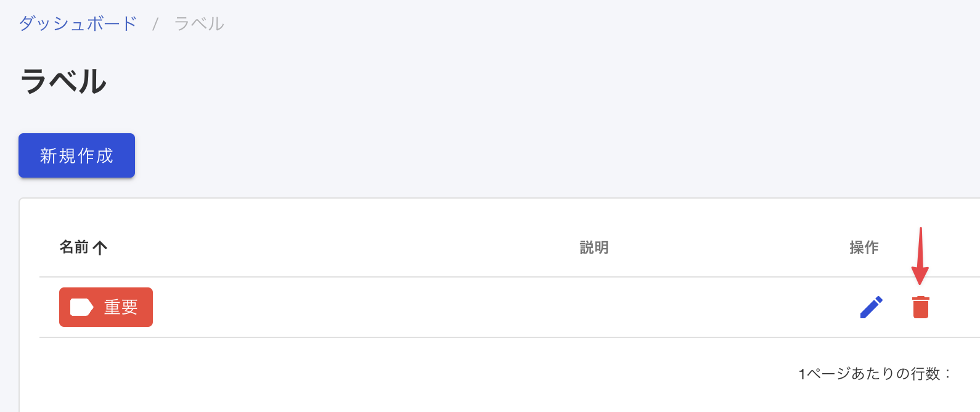This screenshot has height=412, width=980.
Task: Delete the 重要 label using the trash icon
Action: [921, 307]
